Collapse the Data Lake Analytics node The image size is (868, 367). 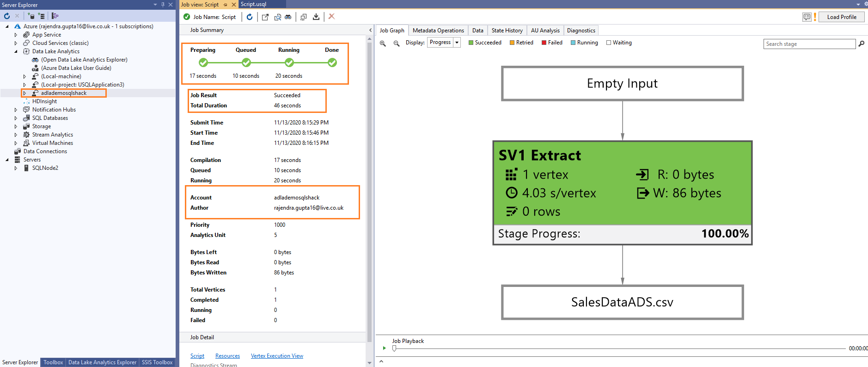tap(16, 51)
